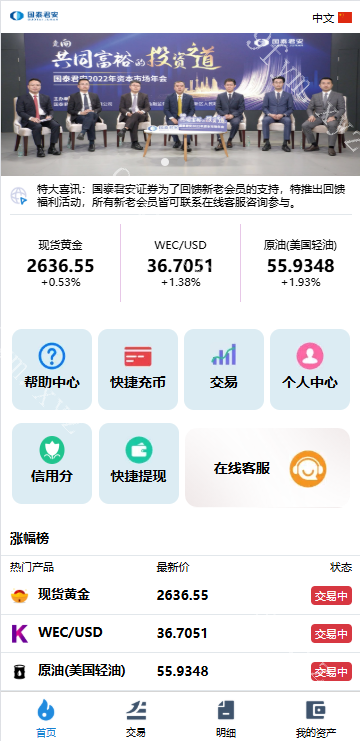The height and width of the screenshot is (741, 360).
Task: Open the 中文 language selector
Action: click(323, 18)
